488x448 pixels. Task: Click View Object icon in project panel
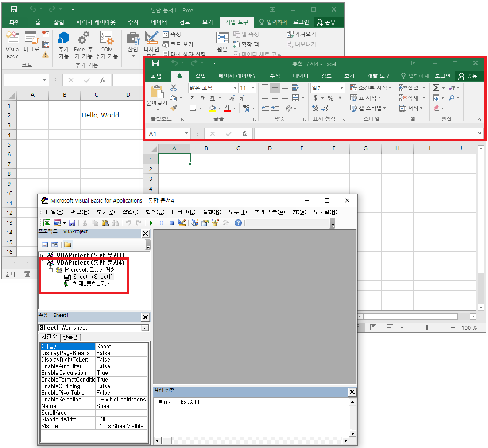pos(55,245)
